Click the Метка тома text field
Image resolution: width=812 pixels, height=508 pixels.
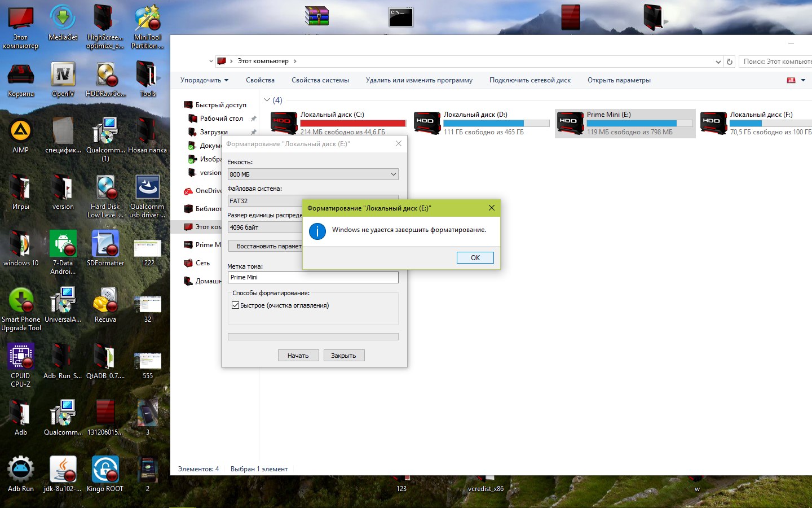coord(313,277)
